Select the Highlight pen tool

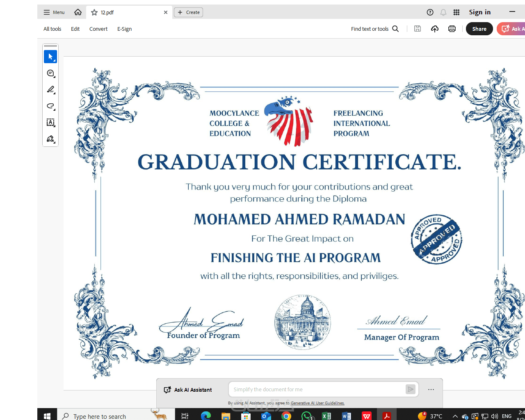pyautogui.click(x=50, y=89)
